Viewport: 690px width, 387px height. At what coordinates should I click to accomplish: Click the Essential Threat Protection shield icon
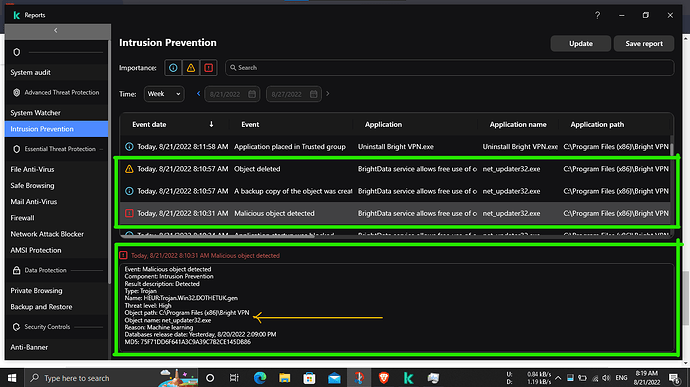pyautogui.click(x=17, y=149)
